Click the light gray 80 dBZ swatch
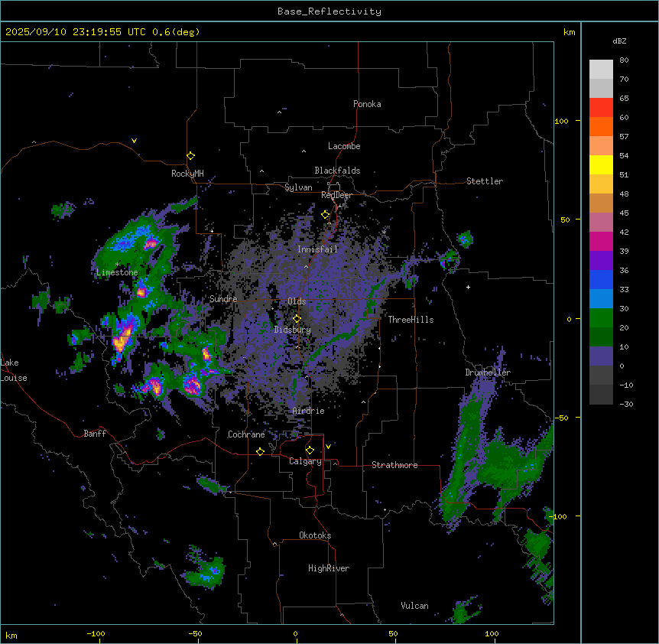Screen dimensions: 659x644 point(601,70)
